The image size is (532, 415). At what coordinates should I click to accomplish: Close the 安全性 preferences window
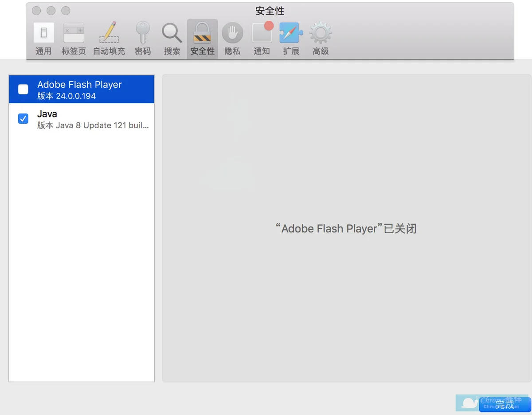coord(37,11)
